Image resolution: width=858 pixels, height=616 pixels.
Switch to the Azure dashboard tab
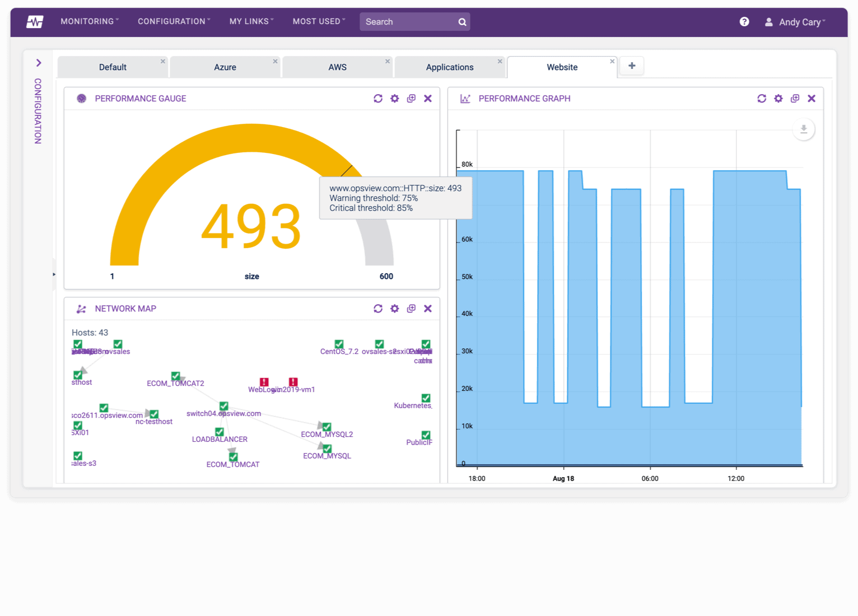click(225, 67)
